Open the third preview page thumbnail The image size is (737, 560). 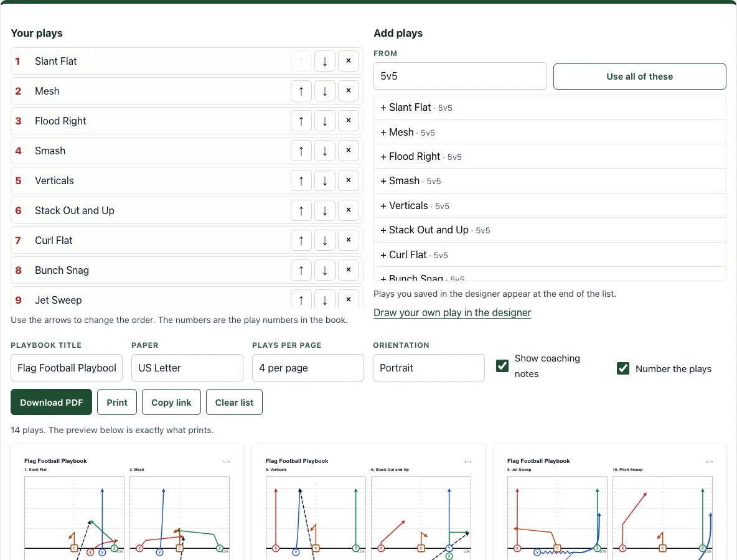pos(610,502)
